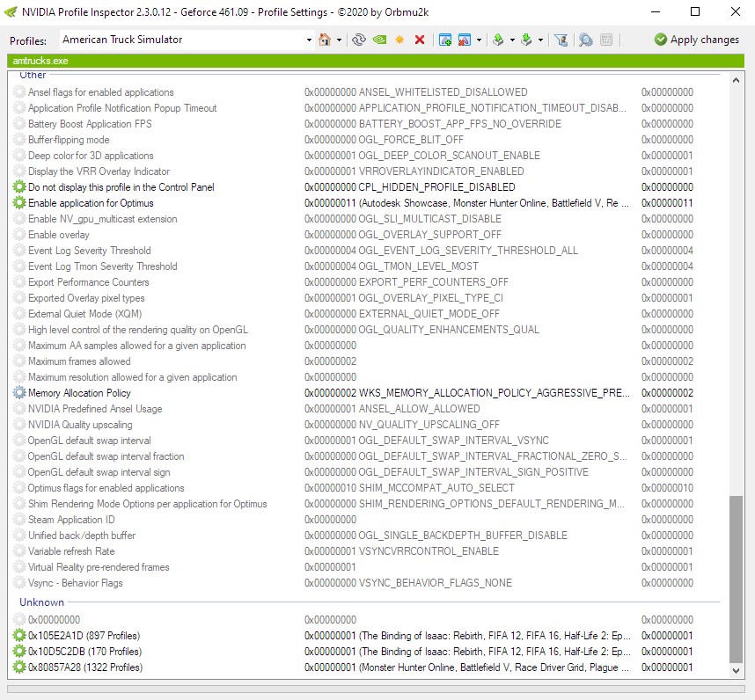
Task: Click value VSYNCVRRCONTROL_ENABLE
Action: click(x=429, y=551)
